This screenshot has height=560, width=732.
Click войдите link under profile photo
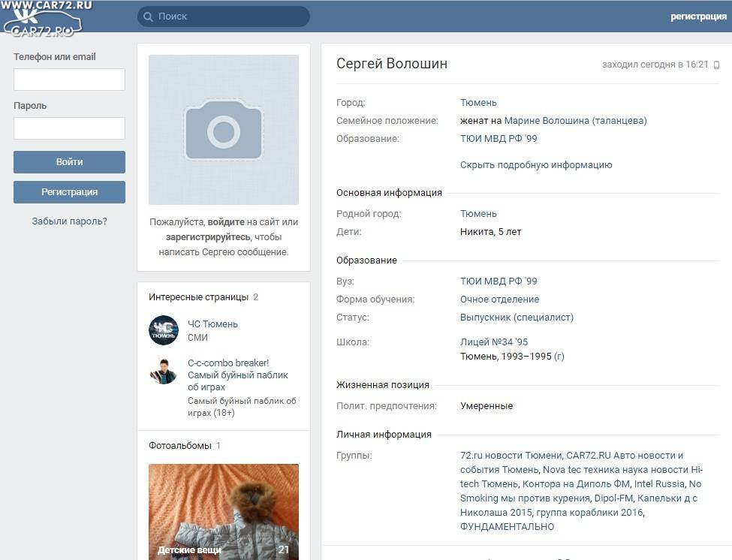click(226, 222)
